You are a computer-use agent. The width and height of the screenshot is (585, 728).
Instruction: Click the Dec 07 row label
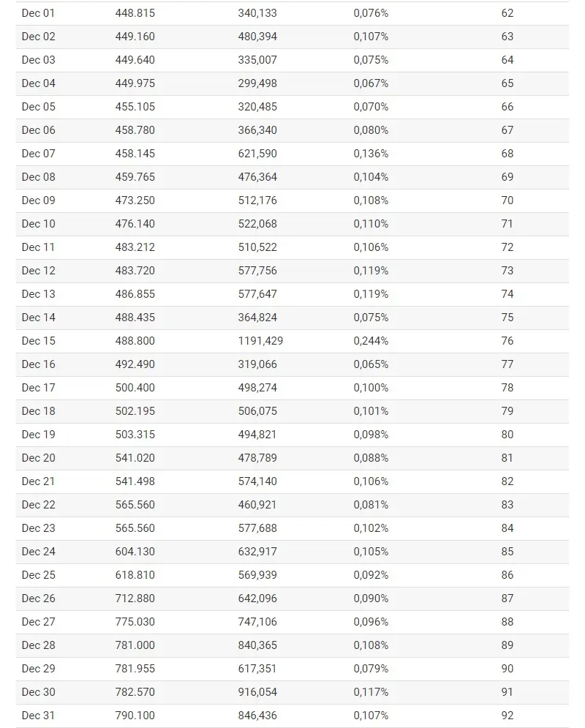tap(38, 153)
